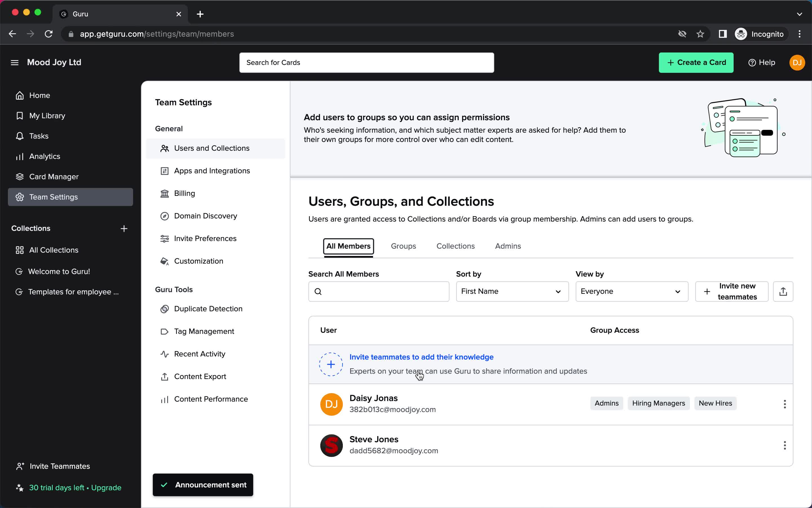Click the browser address bar
The image size is (812, 508).
[x=369, y=34]
